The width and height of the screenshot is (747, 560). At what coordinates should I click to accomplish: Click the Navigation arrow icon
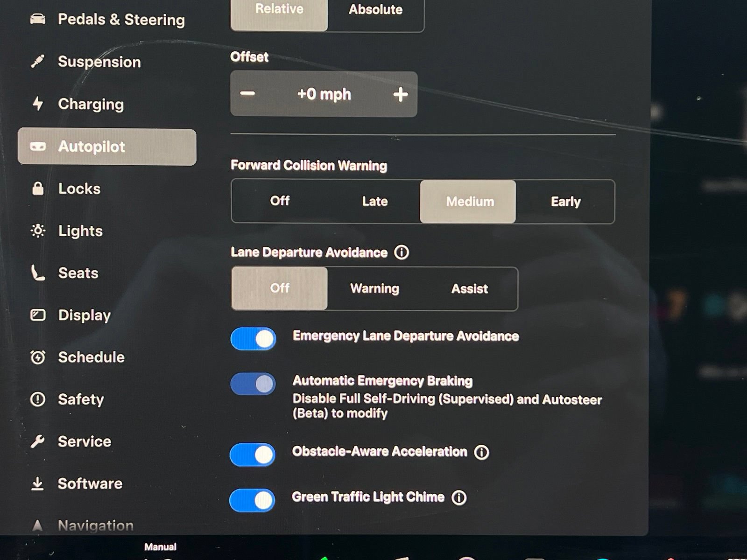click(x=37, y=525)
